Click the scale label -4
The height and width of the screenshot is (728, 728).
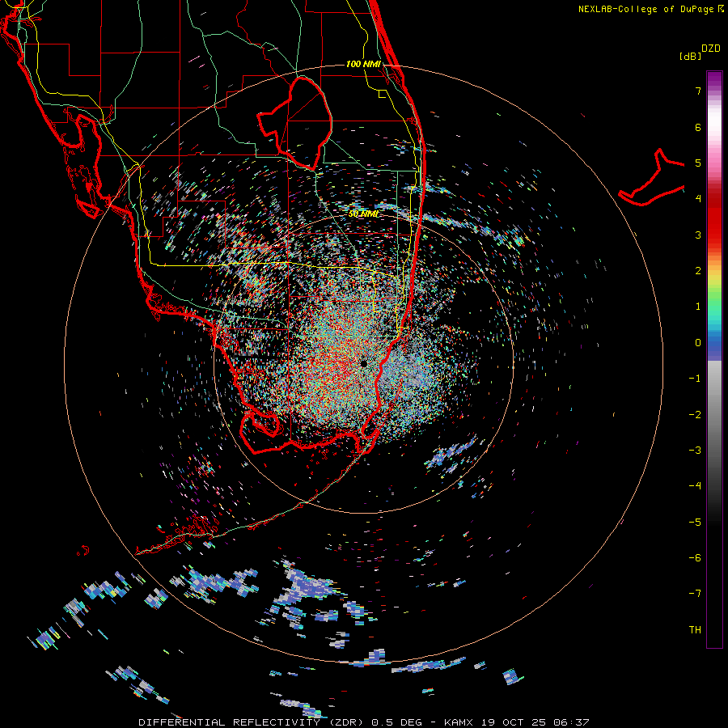coord(695,486)
